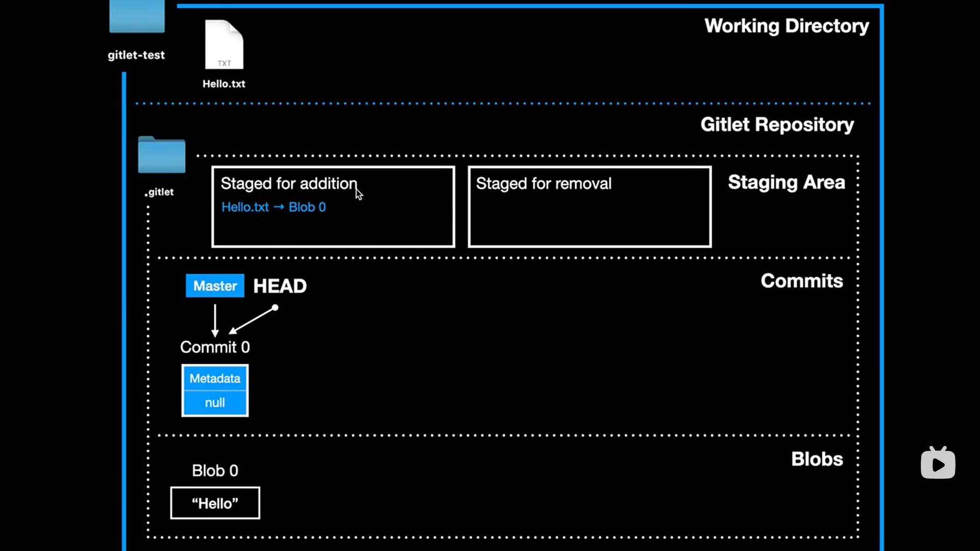This screenshot has width=980, height=551.
Task: Click the .gitlet folder icon
Action: [161, 155]
